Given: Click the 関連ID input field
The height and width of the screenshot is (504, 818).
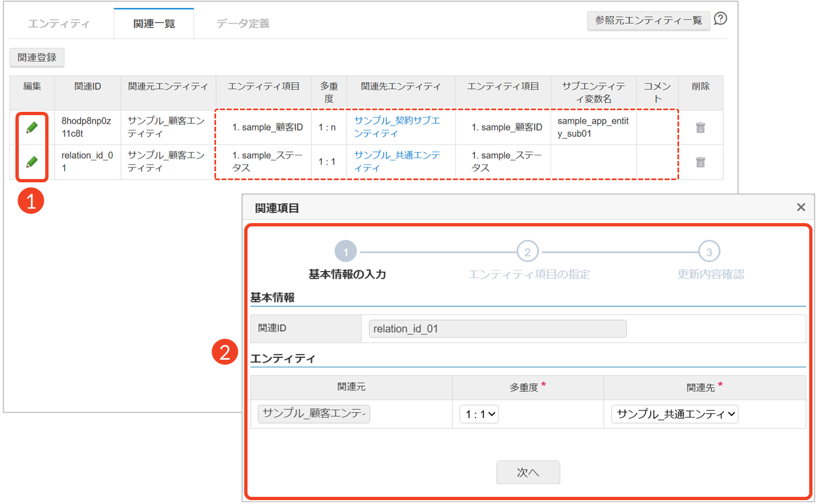Looking at the screenshot, I should click(x=497, y=329).
